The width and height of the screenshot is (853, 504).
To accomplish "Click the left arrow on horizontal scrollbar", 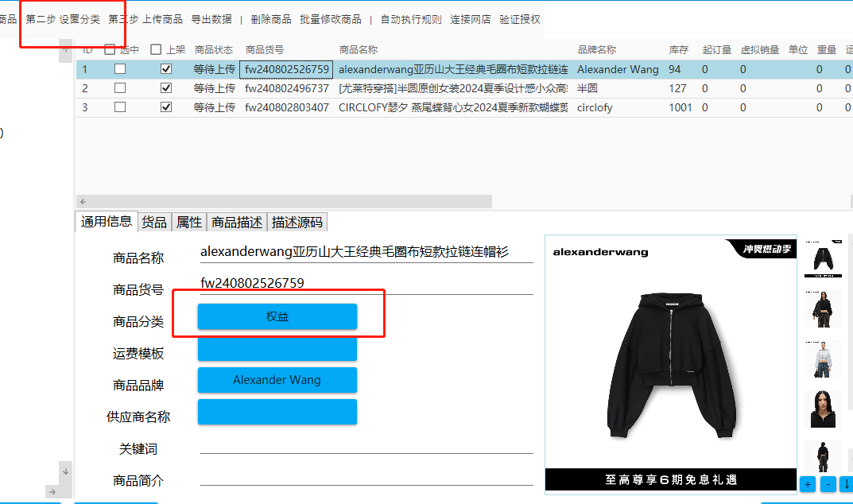I will 83,202.
